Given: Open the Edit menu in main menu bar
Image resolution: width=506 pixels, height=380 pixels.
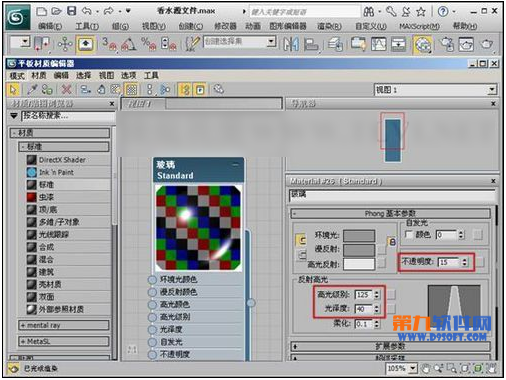Looking at the screenshot, I should [x=50, y=26].
